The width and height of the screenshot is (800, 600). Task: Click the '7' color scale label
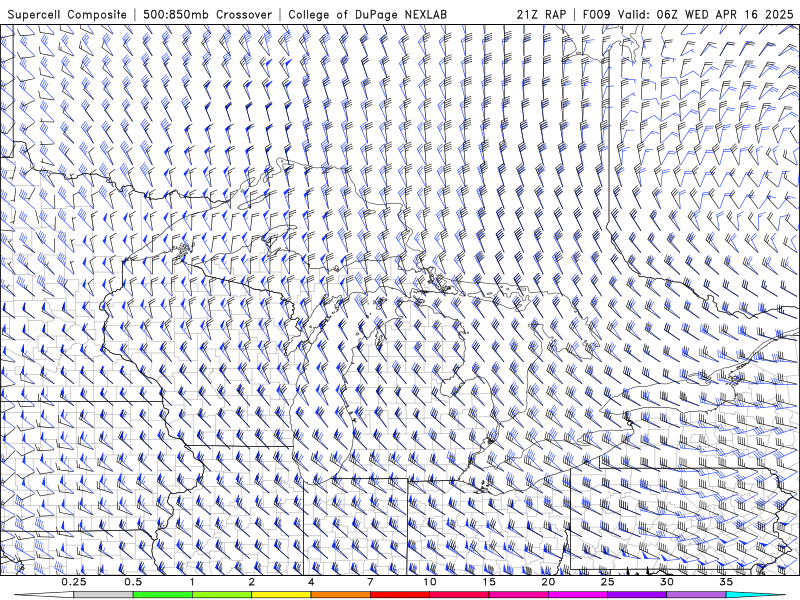coord(370,582)
